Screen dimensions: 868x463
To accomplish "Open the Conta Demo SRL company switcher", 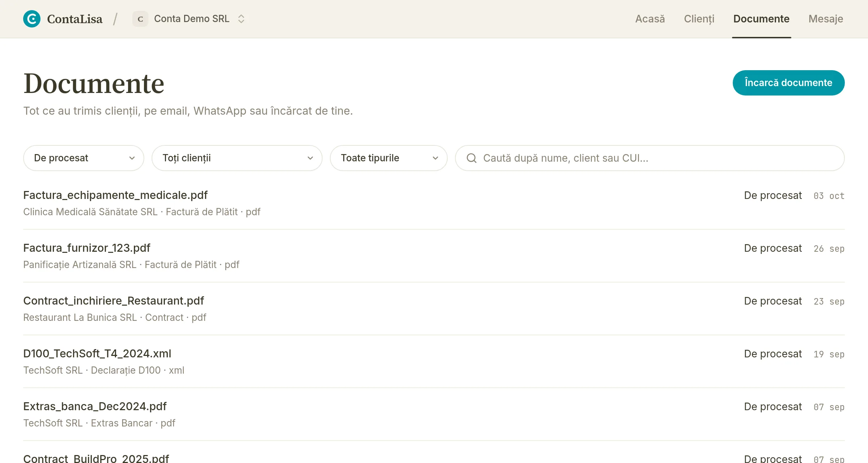I will 189,19.
